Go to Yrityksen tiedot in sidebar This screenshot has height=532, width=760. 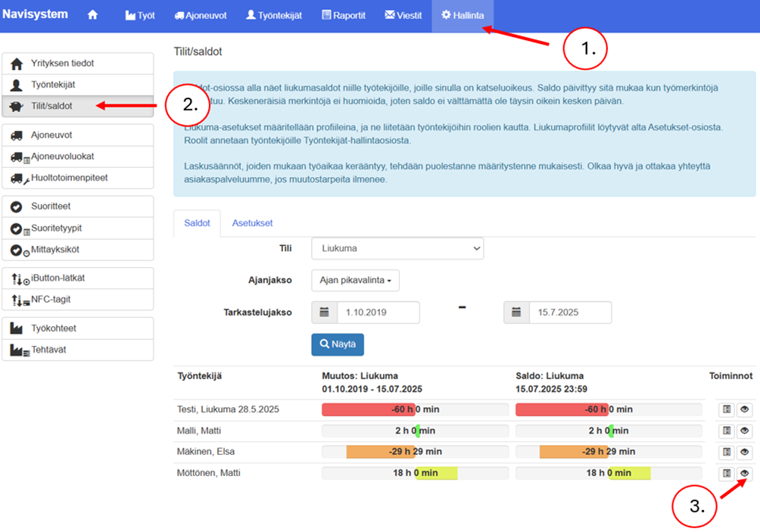[x=62, y=64]
